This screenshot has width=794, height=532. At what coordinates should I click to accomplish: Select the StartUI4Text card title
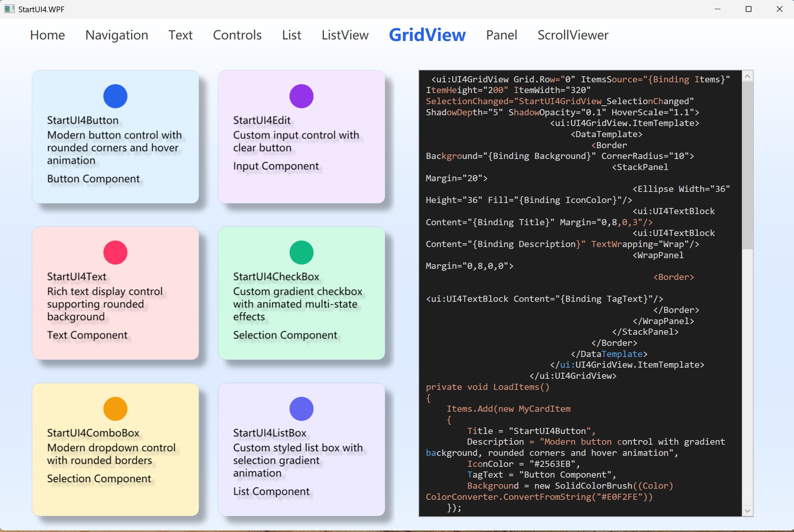click(x=77, y=277)
